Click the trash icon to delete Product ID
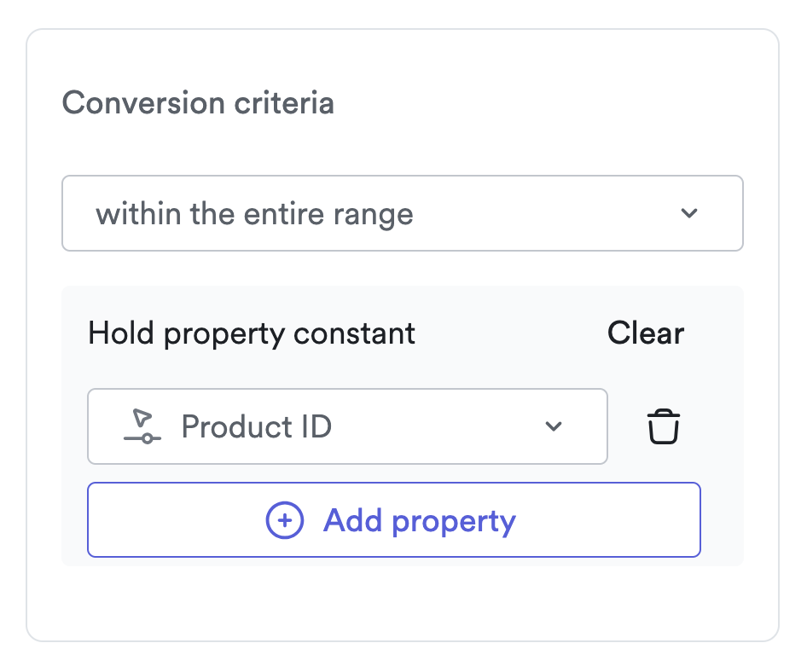The image size is (807, 672). [x=662, y=426]
